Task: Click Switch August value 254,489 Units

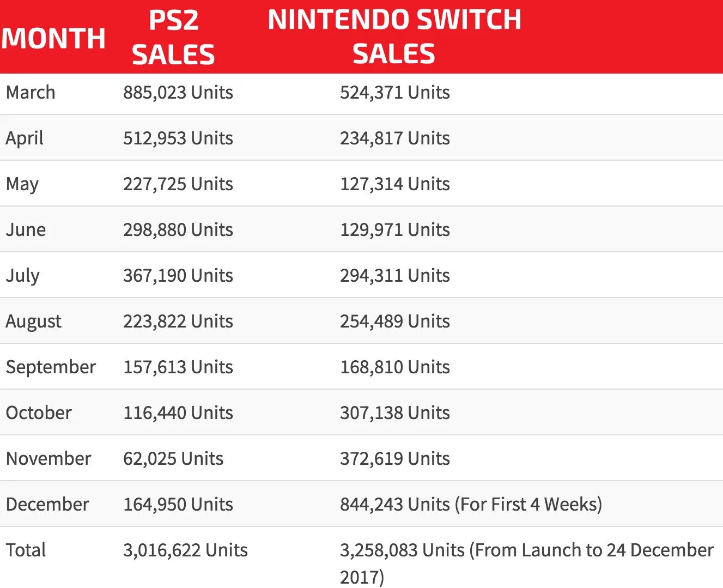Action: pyautogui.click(x=395, y=321)
